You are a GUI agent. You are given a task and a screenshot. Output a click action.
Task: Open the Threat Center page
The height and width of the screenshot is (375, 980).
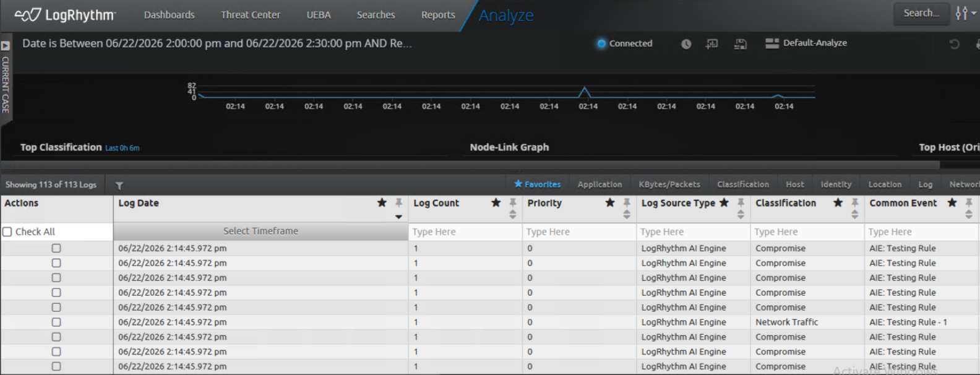point(251,15)
